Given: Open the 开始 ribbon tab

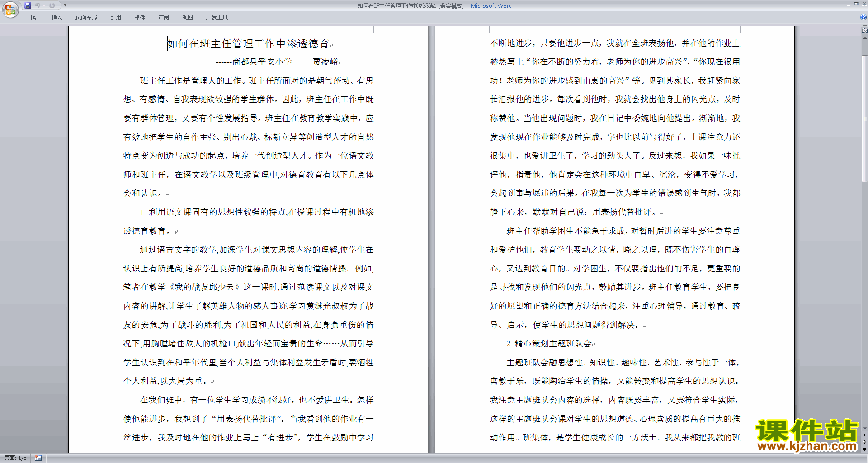Looking at the screenshot, I should pos(33,18).
